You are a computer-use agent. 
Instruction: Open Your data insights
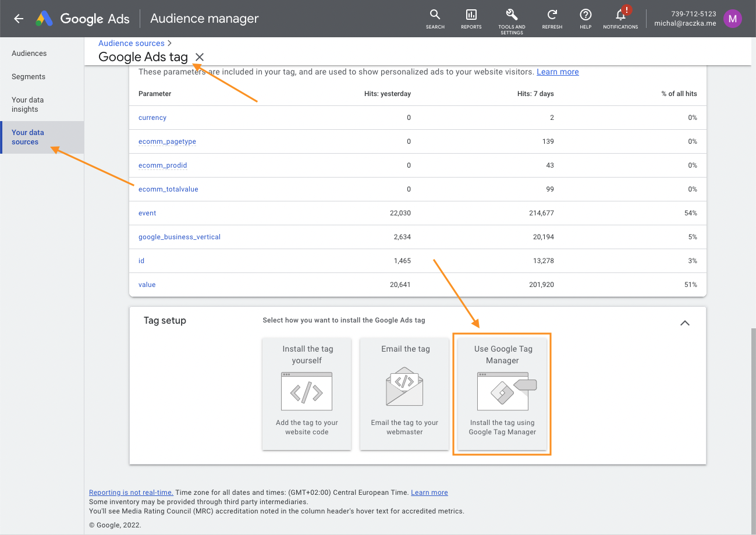(27, 104)
